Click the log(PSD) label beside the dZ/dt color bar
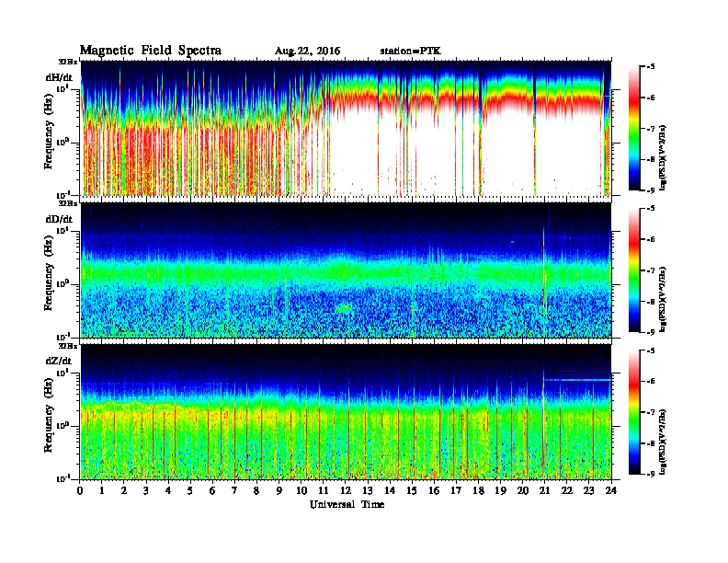Viewport: 728px width, 563px height. pos(664,441)
